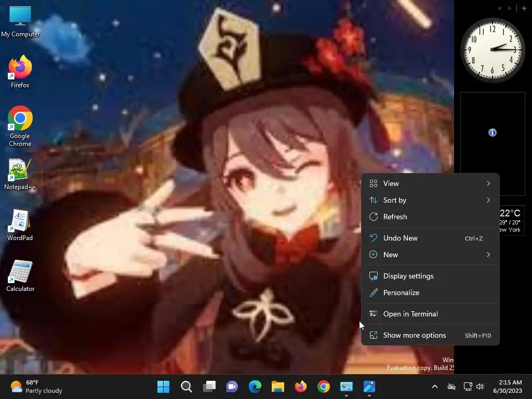
Task: Open the New submenu
Action: pos(430,255)
